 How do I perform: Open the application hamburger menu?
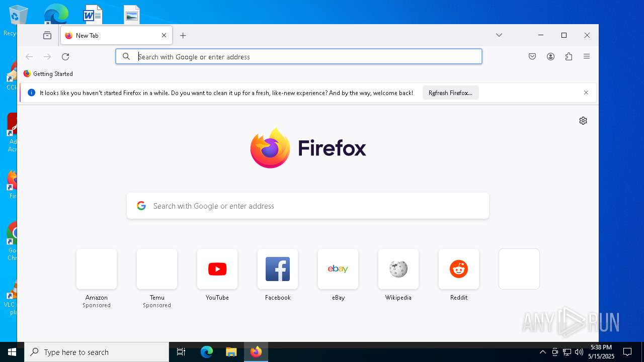click(x=587, y=57)
